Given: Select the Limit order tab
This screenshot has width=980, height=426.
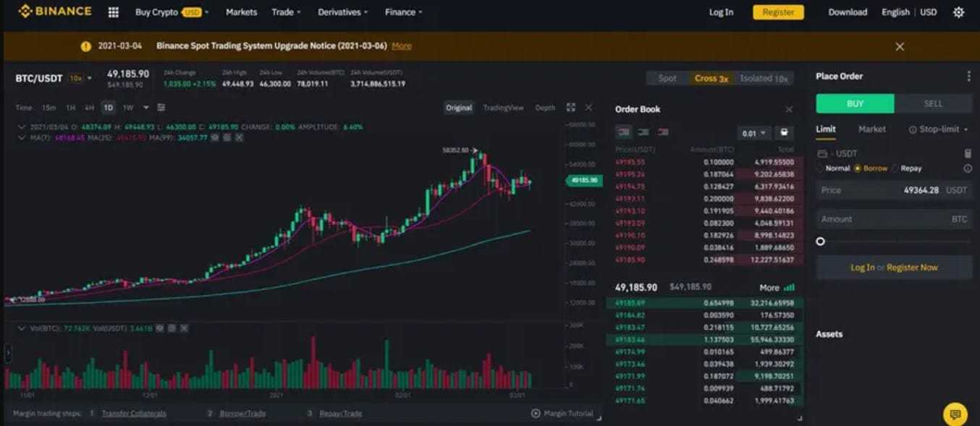Looking at the screenshot, I should [x=826, y=129].
